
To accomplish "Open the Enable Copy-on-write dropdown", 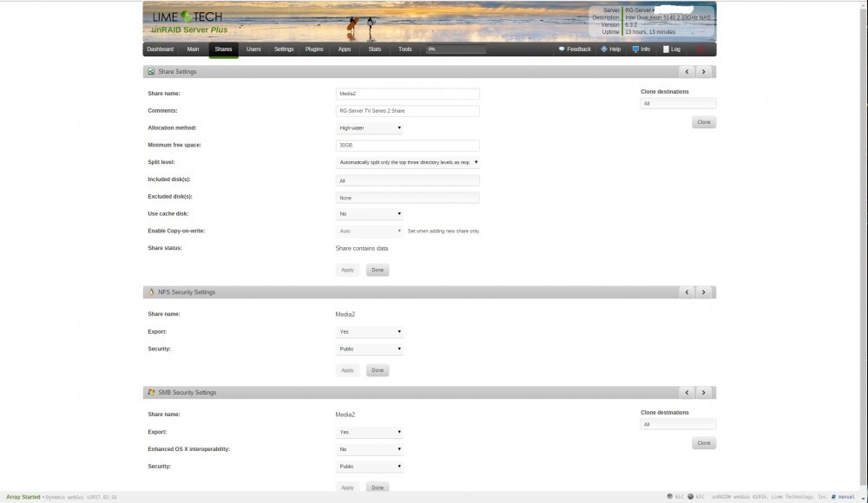I will 369,231.
